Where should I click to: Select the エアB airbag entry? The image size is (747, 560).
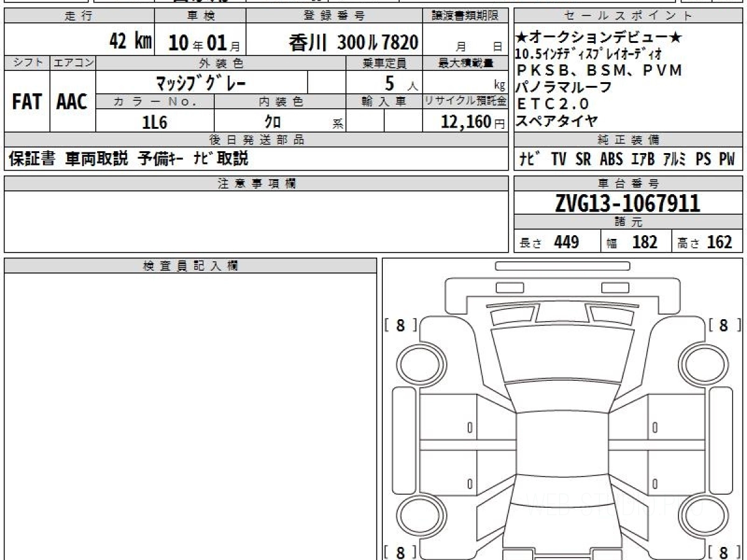point(642,159)
